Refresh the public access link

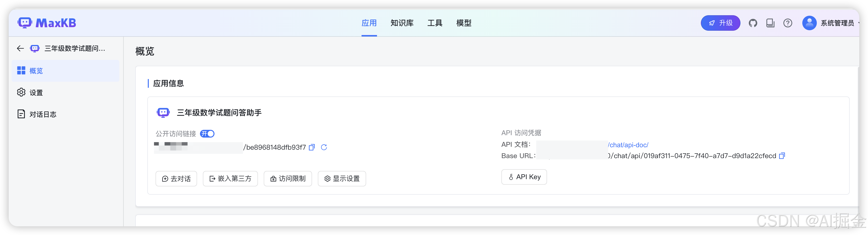[x=324, y=147]
